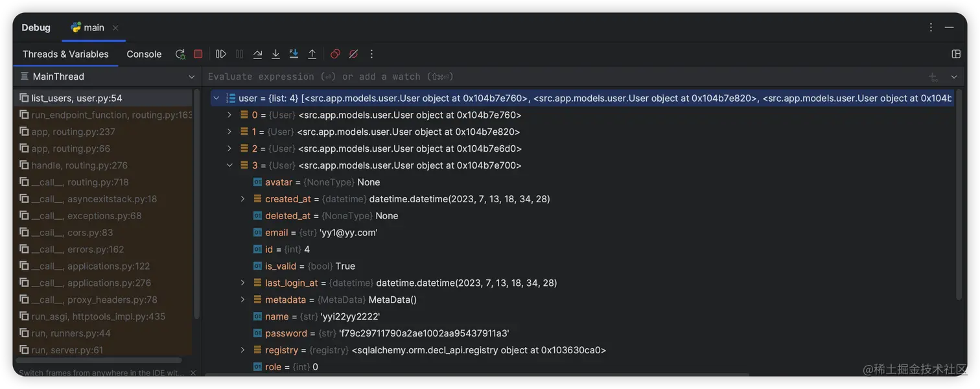Select the __call__, cors.py:83 frame
This screenshot has height=389, width=980.
tap(104, 233)
